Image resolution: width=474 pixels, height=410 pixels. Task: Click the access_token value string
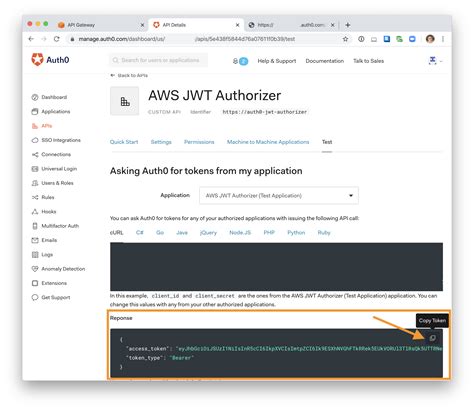[309, 349]
